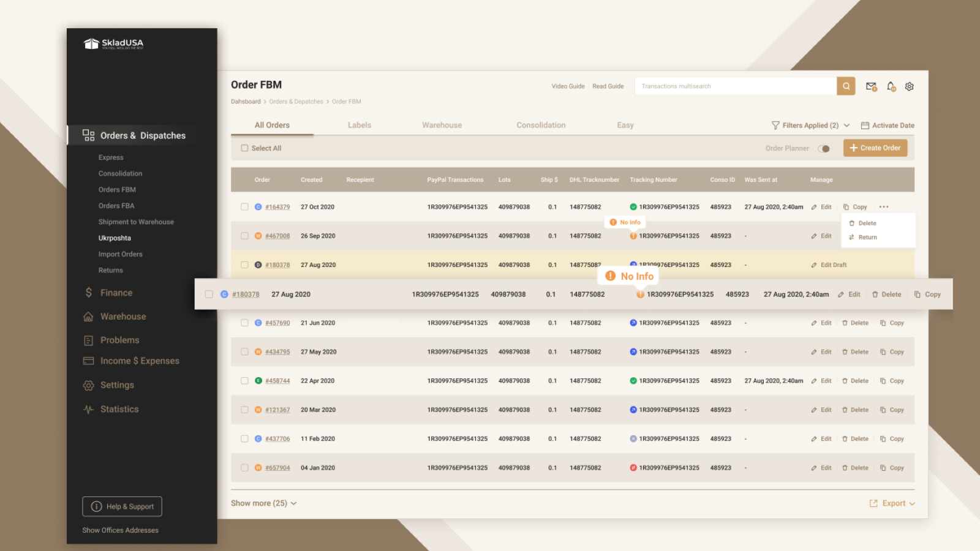Focus the Transactions multisearch field
980x551 pixels.
click(x=736, y=86)
